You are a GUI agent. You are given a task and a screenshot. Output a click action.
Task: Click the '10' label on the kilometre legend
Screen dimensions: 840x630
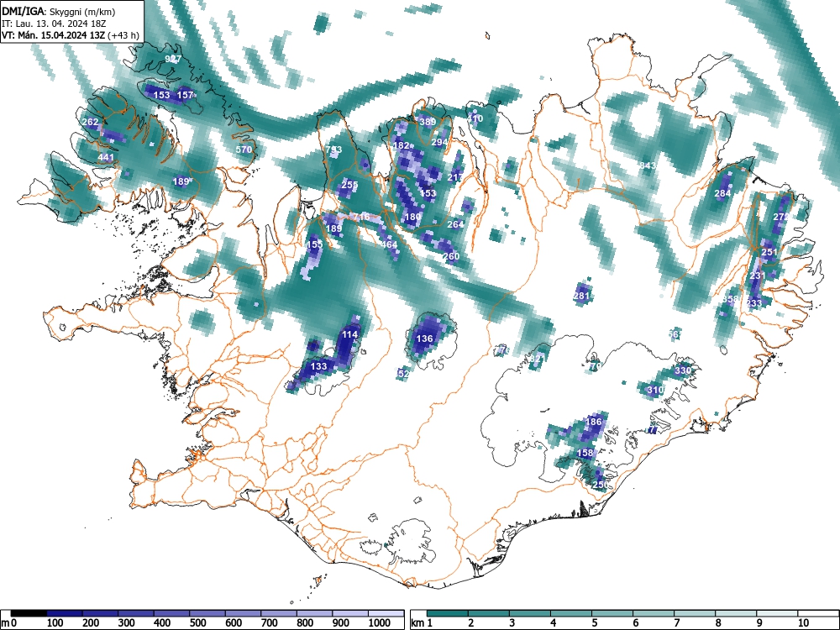803,623
